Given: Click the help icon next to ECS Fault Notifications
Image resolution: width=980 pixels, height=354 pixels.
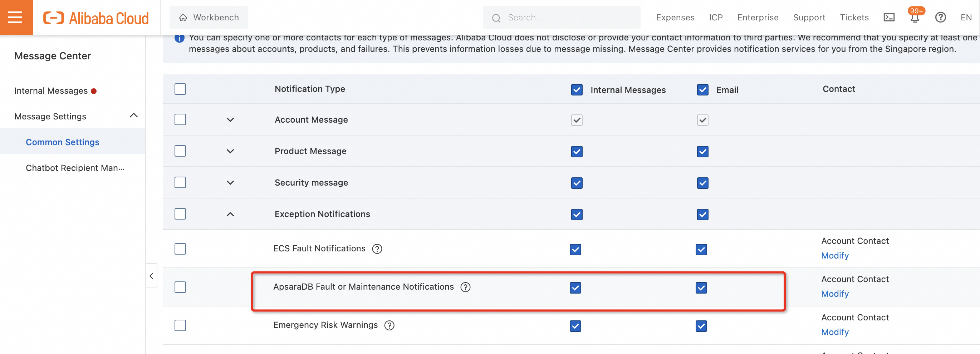Looking at the screenshot, I should (377, 249).
